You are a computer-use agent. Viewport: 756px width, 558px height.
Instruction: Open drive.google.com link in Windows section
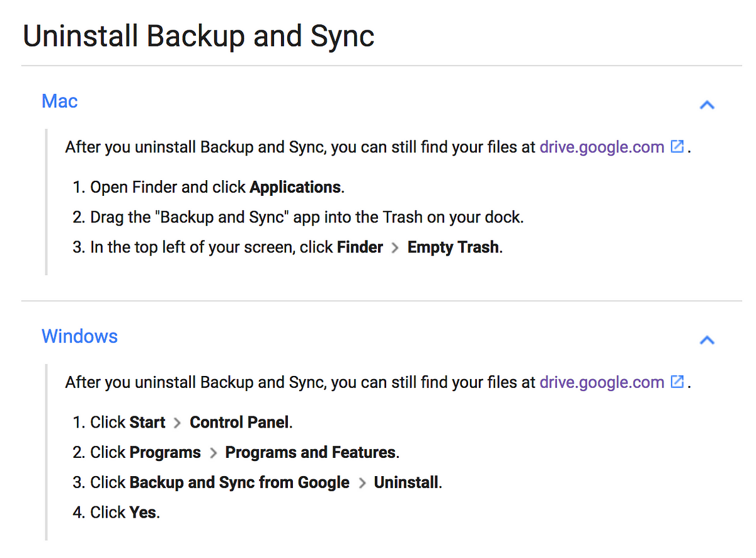602,382
